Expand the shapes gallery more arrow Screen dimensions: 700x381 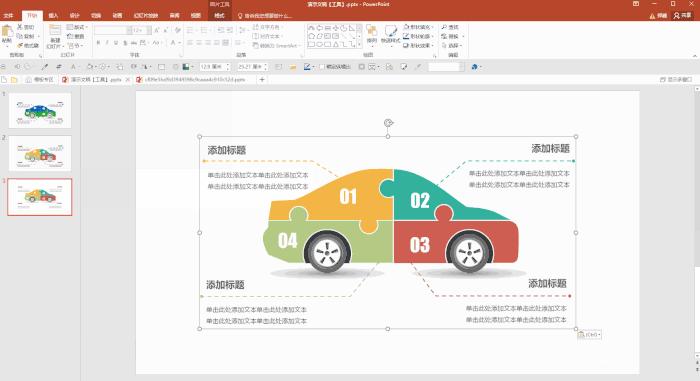(359, 45)
